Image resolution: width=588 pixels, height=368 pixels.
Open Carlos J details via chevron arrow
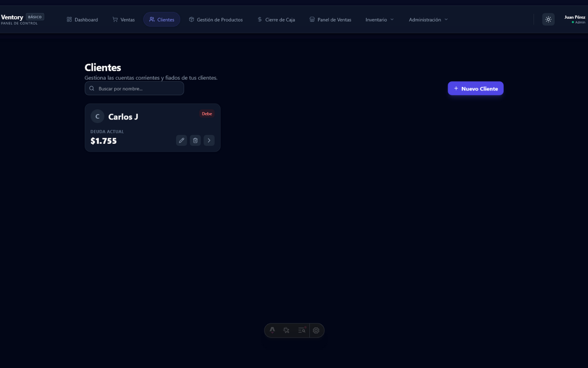click(209, 140)
